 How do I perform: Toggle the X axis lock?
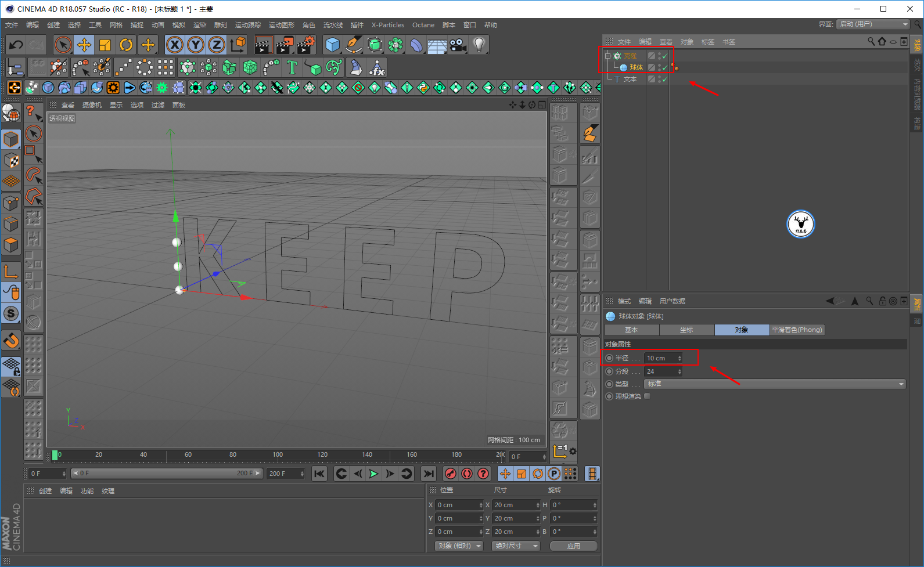174,45
